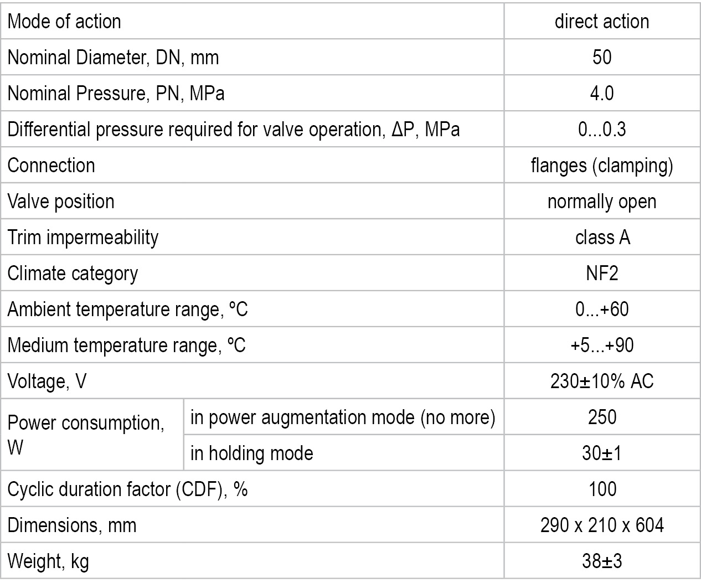
Task: Click the 'Trim impermeability' label
Action: point(83,237)
